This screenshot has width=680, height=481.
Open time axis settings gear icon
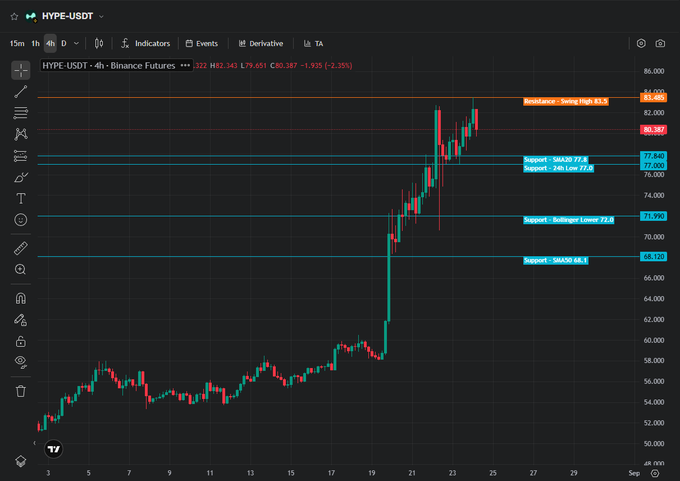point(655,473)
